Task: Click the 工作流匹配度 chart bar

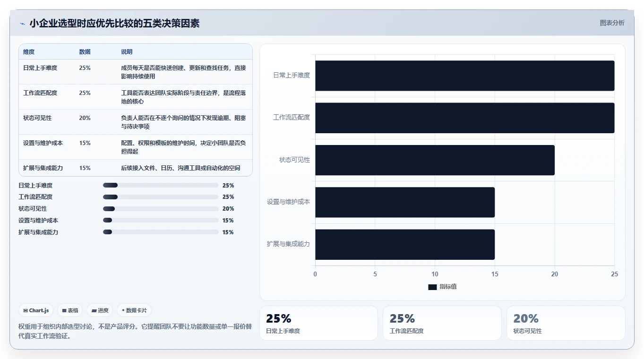Action: click(x=465, y=118)
